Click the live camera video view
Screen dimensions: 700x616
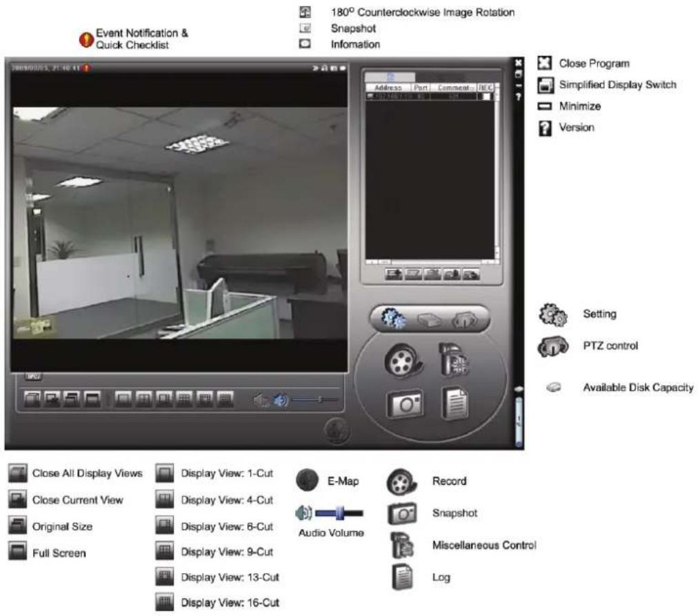[x=179, y=223]
